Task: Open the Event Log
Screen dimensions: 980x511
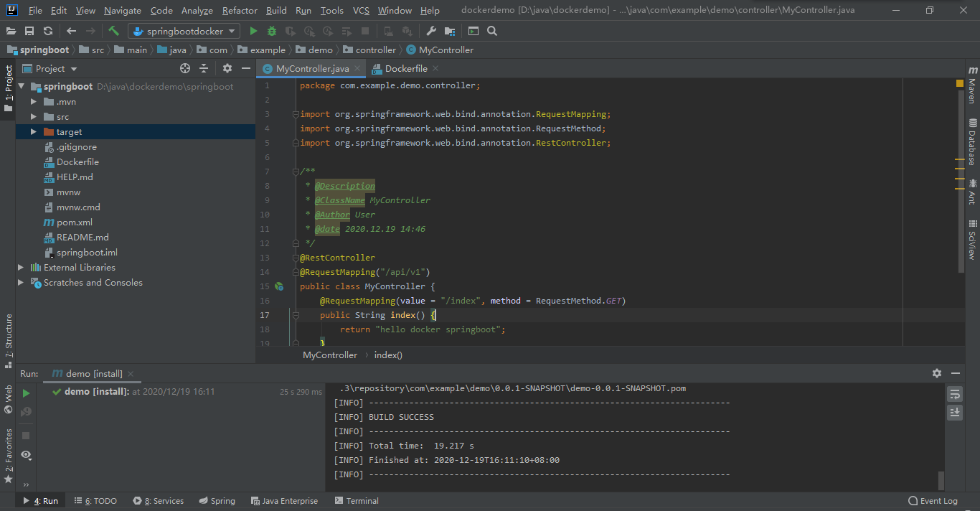Action: [933, 501]
